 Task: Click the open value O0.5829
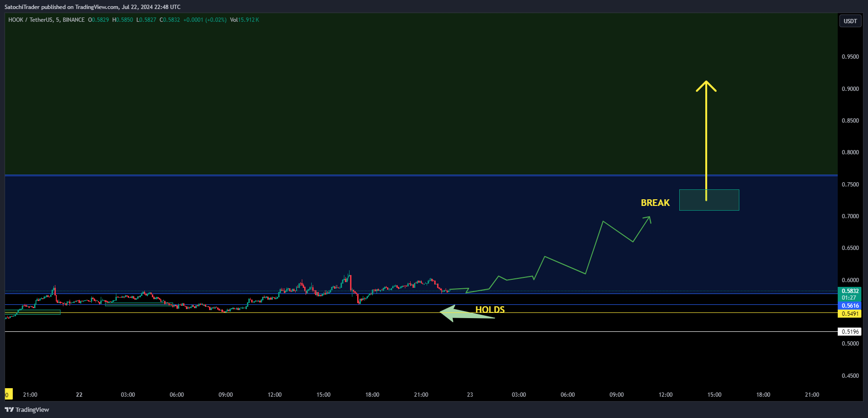click(x=98, y=20)
